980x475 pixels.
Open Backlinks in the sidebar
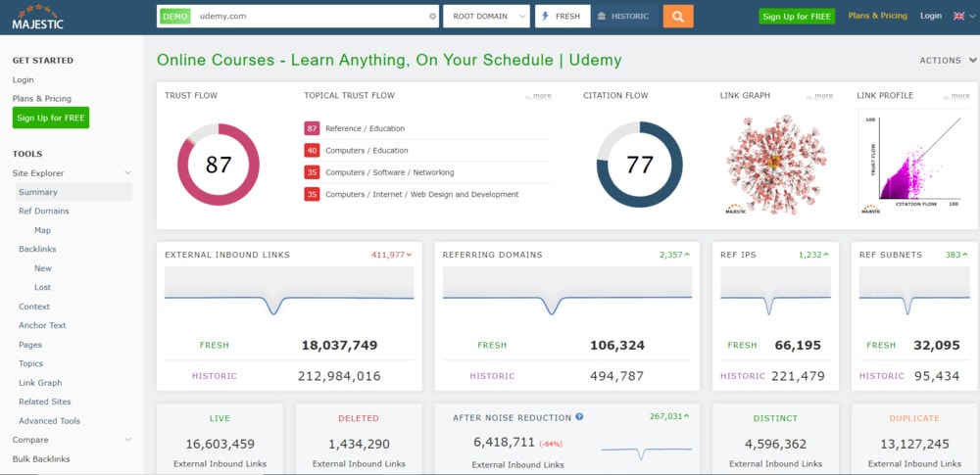(x=37, y=250)
